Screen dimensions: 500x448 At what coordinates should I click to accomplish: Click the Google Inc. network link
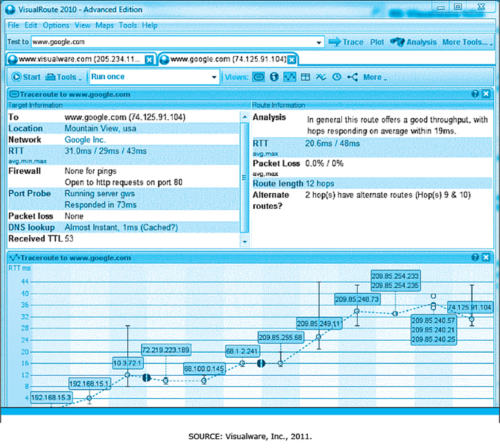[85, 140]
